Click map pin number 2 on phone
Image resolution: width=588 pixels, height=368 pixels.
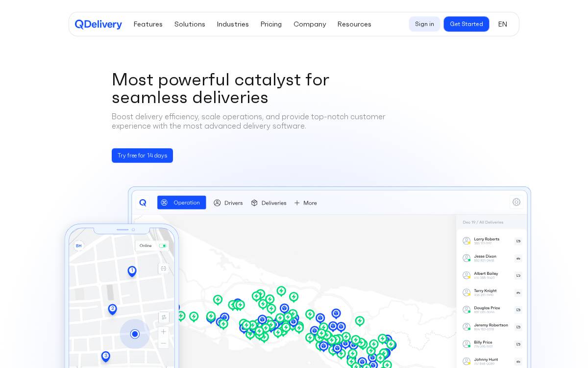pos(112,309)
